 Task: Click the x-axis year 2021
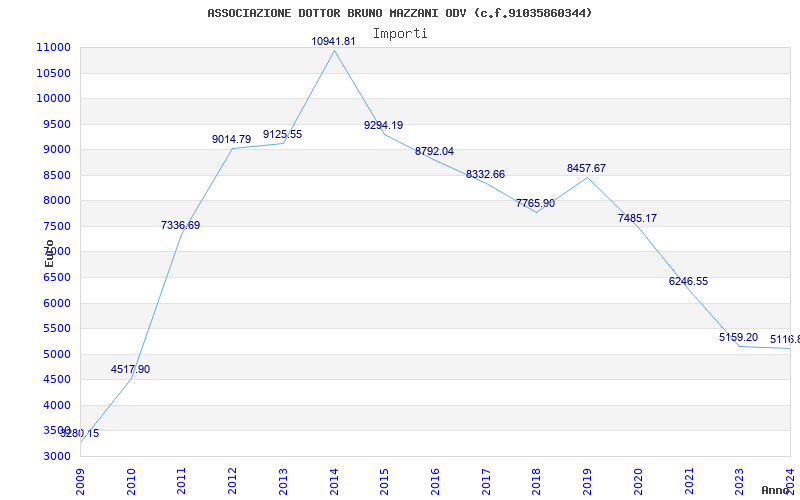[689, 482]
